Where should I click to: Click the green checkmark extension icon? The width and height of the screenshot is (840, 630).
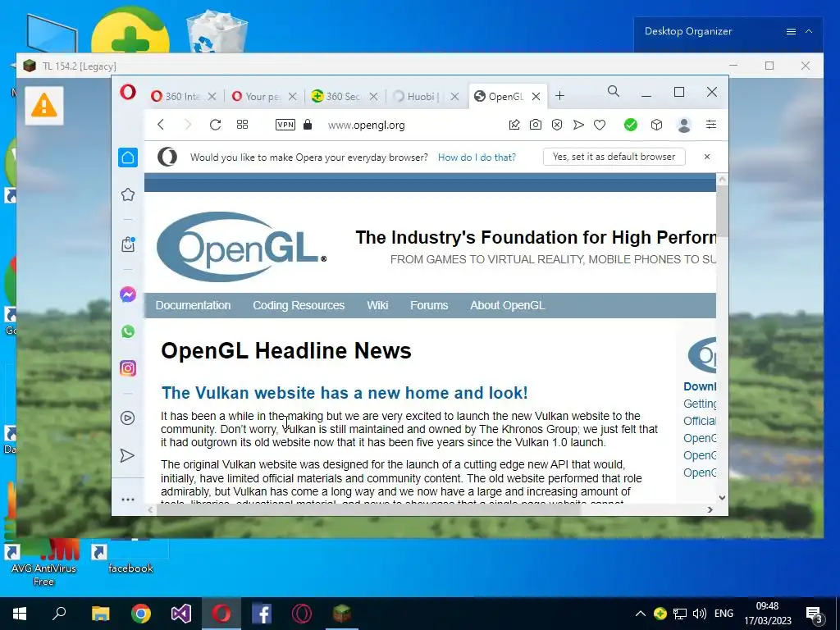point(631,125)
